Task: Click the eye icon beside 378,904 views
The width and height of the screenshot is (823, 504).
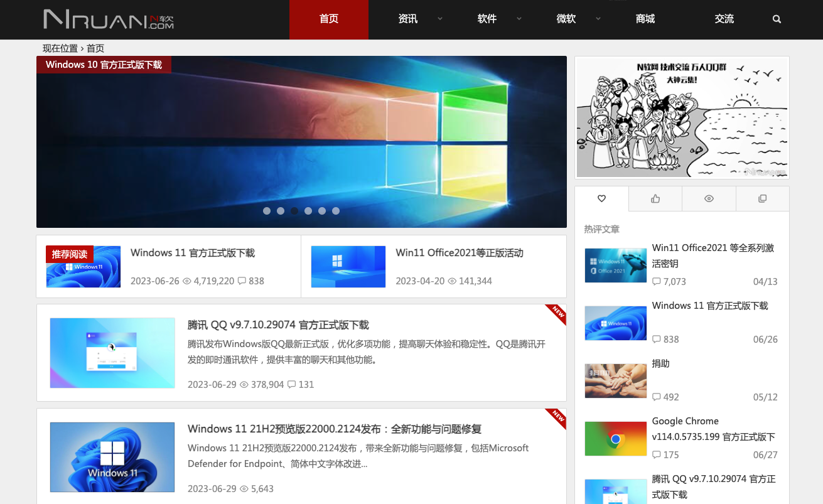Action: click(x=244, y=385)
